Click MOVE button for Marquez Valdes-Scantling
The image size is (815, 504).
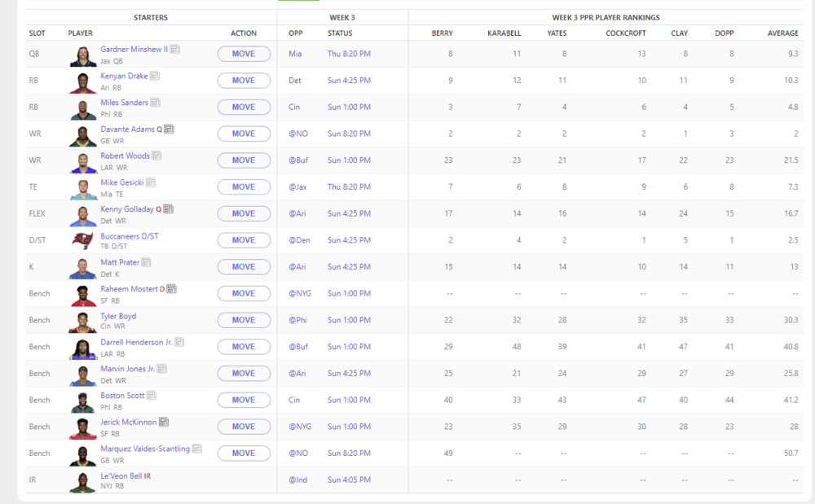point(244,454)
